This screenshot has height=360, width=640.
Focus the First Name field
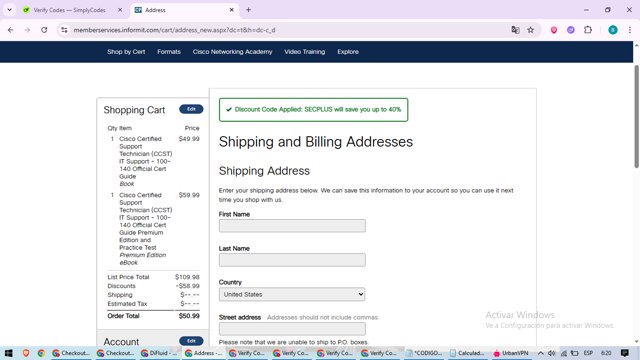pos(292,226)
